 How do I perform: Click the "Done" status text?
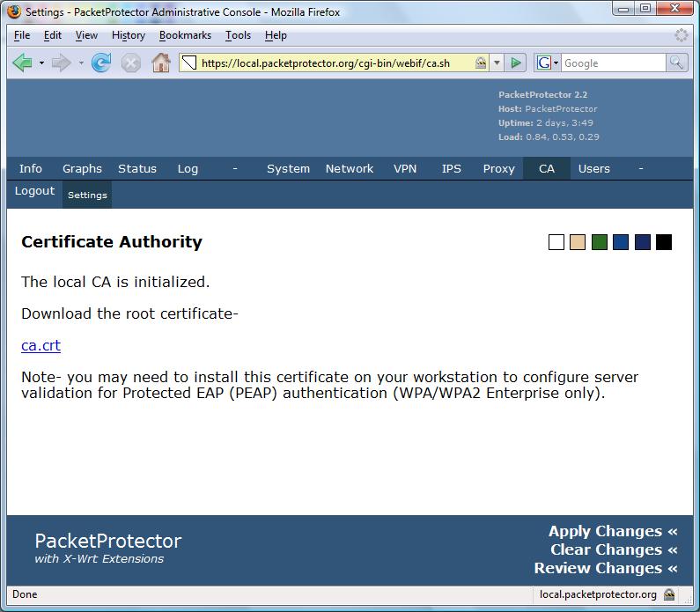pyautogui.click(x=25, y=594)
